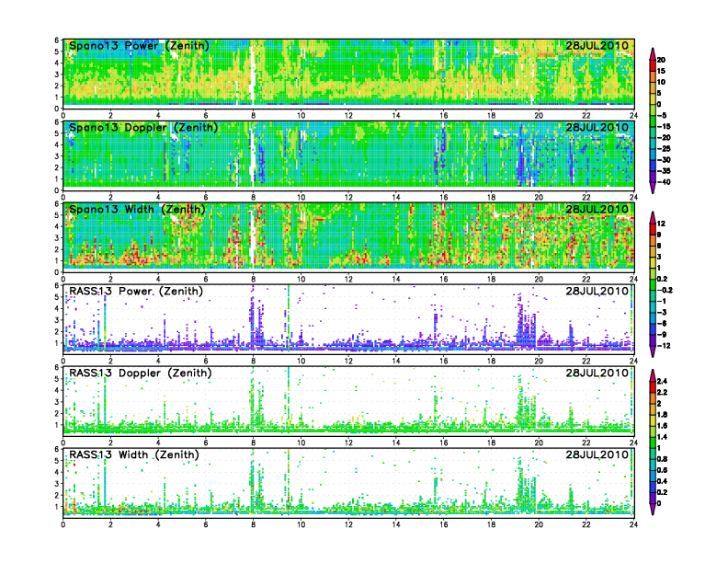This screenshot has width=728, height=563.
Task: Click the "RASS13 Width (Zenith)" panel title
Action: click(134, 454)
